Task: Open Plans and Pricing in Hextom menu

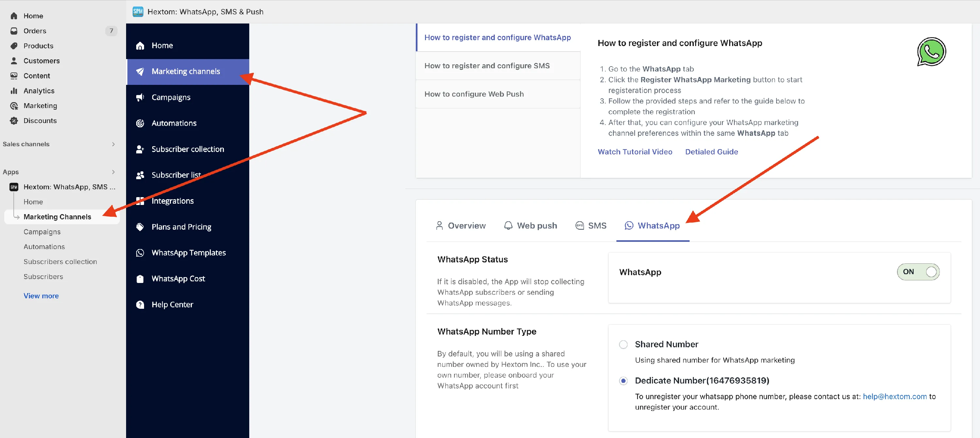Action: 188,227
